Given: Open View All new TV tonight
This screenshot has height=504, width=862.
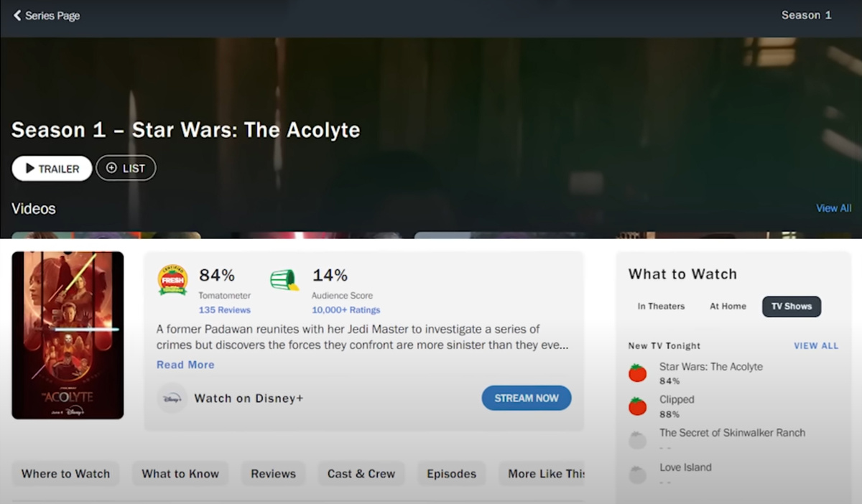Looking at the screenshot, I should pos(816,346).
